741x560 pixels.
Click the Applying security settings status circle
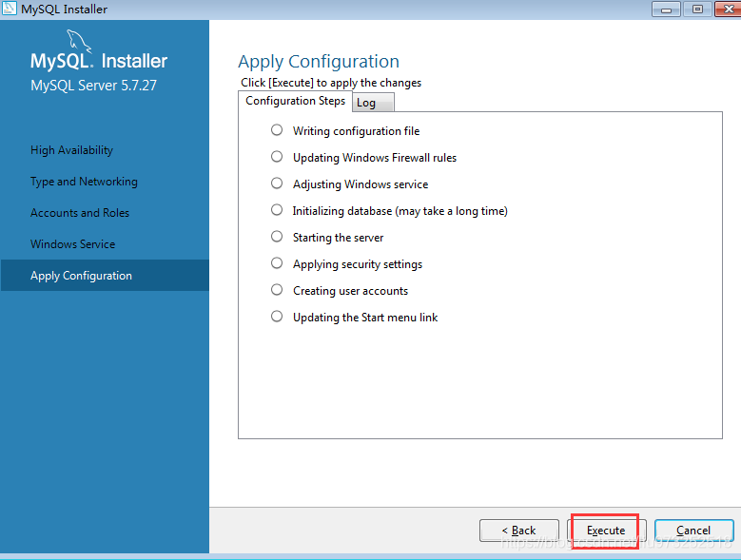pos(277,263)
